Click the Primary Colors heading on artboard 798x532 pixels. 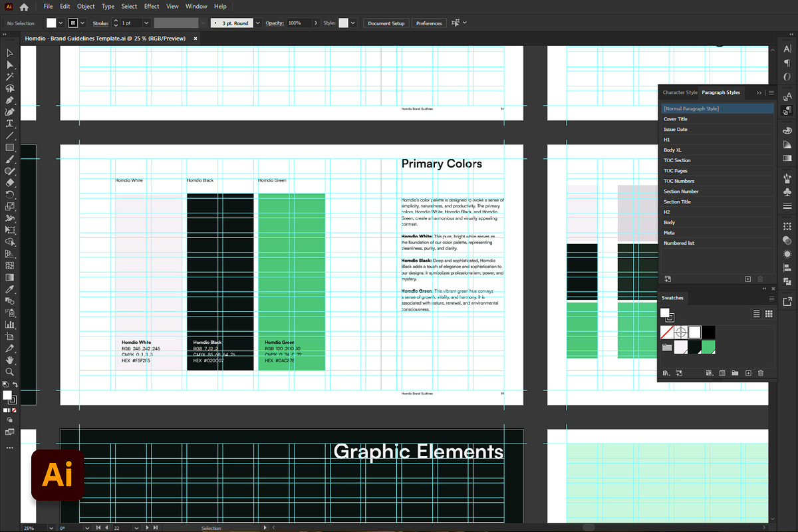point(442,164)
